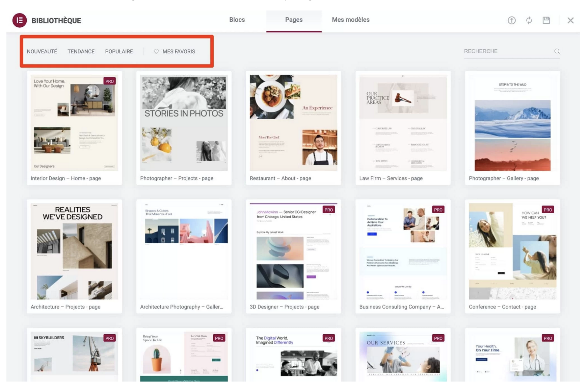Click the save template icon
Screen dimensions: 588x390
[x=546, y=20]
